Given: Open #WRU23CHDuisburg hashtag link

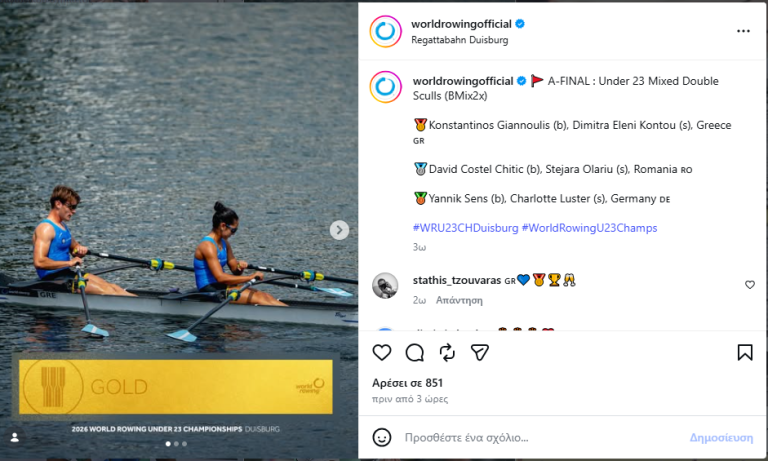Looking at the screenshot, I should [x=465, y=228].
